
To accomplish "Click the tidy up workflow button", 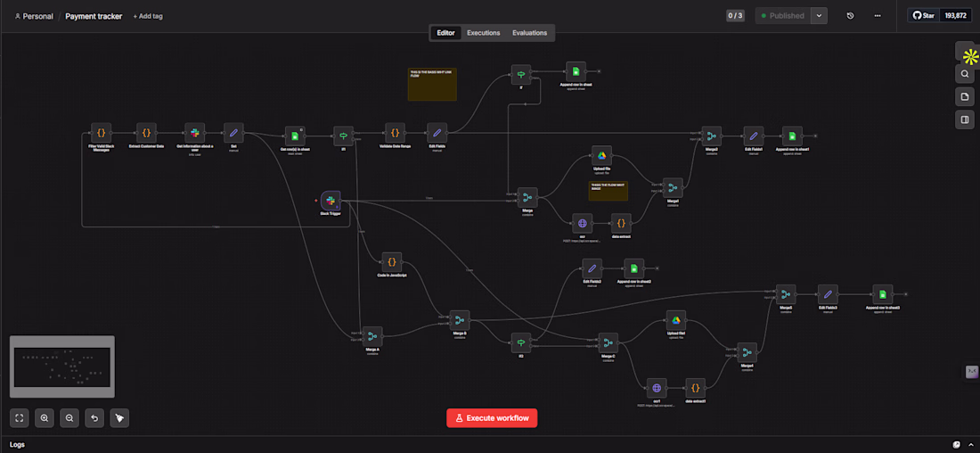I will (119, 418).
